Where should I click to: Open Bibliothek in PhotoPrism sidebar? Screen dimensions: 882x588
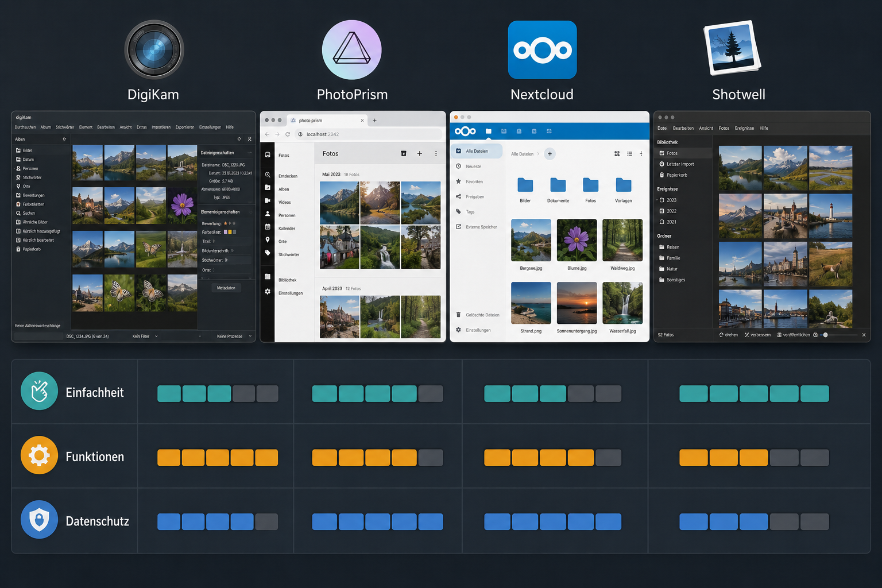[288, 280]
